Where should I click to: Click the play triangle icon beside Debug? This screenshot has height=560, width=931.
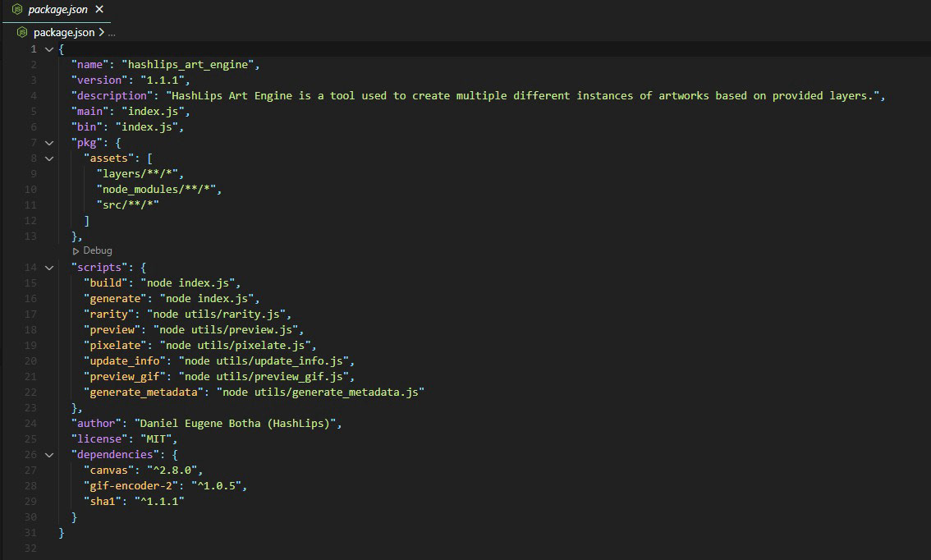coord(76,251)
